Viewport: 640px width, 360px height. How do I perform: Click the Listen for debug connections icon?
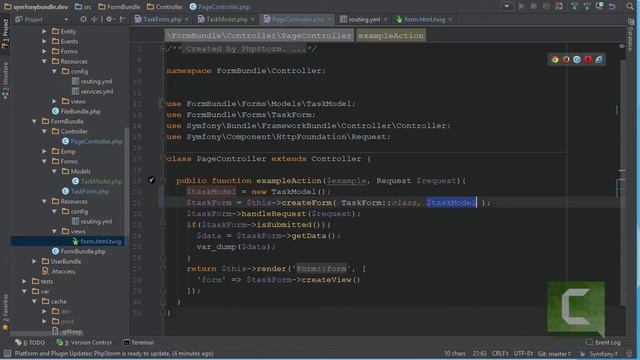click(x=559, y=6)
